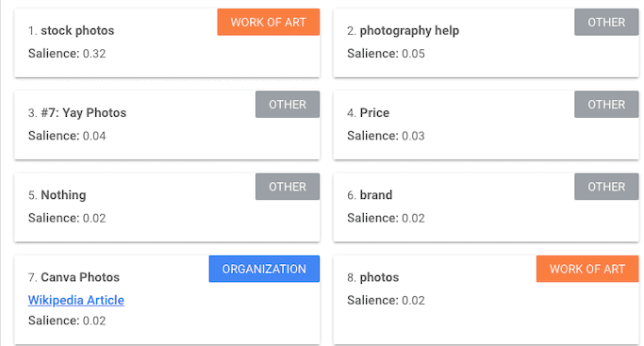Click the ORGANIZATION badge on Canva Photos
This screenshot has height=346, width=644.
pyautogui.click(x=264, y=269)
